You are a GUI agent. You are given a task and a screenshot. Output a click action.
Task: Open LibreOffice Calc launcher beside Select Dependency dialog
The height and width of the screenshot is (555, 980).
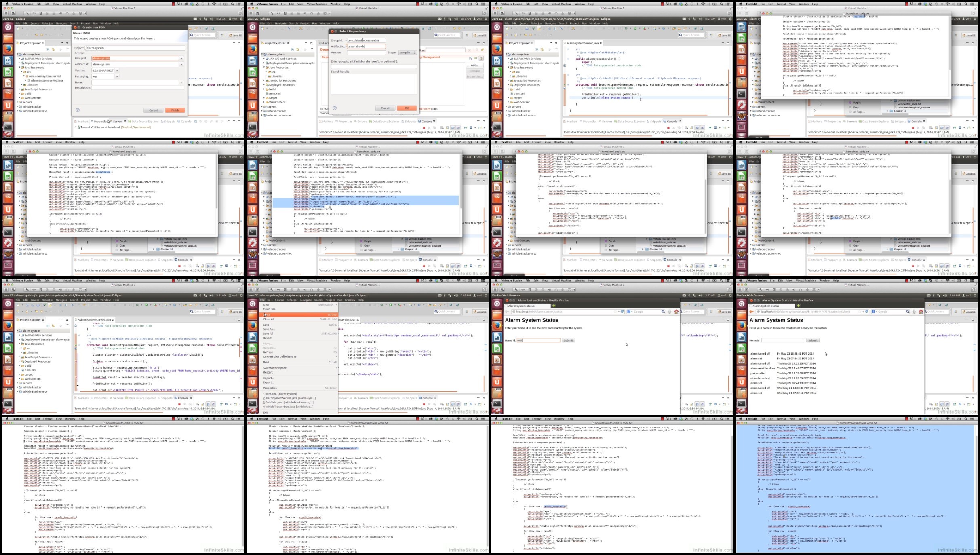pyautogui.click(x=253, y=72)
